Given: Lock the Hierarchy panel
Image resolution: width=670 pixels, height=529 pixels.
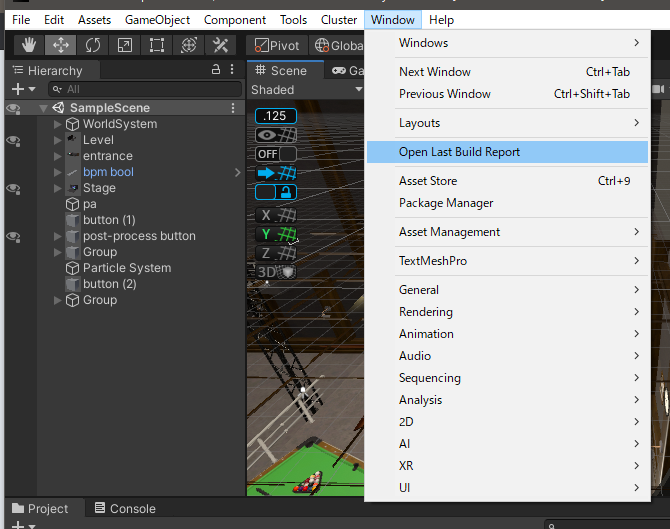Looking at the screenshot, I should 216,69.
